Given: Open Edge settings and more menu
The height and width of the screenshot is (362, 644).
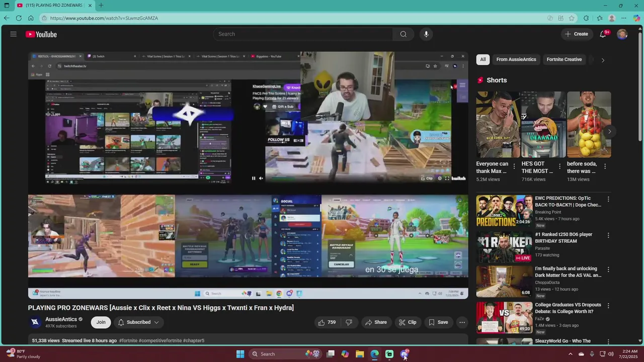Looking at the screenshot, I should 624,18.
